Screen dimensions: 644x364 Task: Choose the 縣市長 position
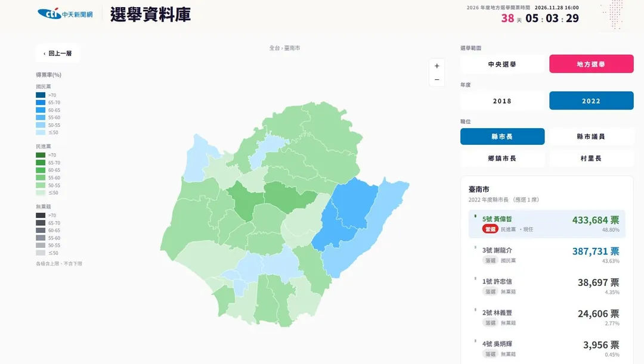coord(502,136)
